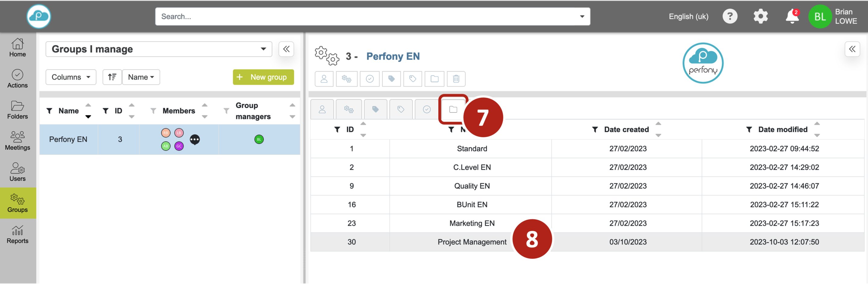This screenshot has height=284, width=868.
Task: Open Actions in the sidebar
Action: click(17, 78)
